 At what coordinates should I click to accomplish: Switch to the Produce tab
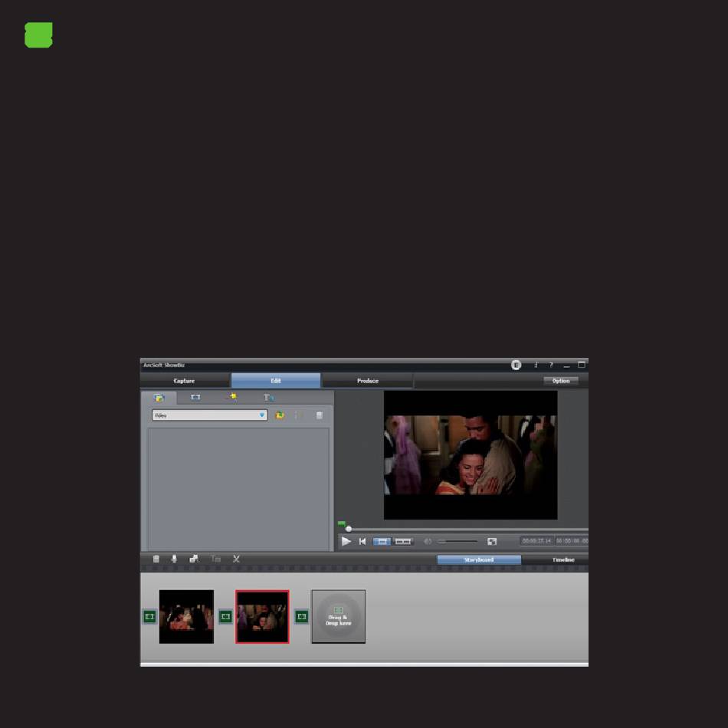pyautogui.click(x=367, y=381)
